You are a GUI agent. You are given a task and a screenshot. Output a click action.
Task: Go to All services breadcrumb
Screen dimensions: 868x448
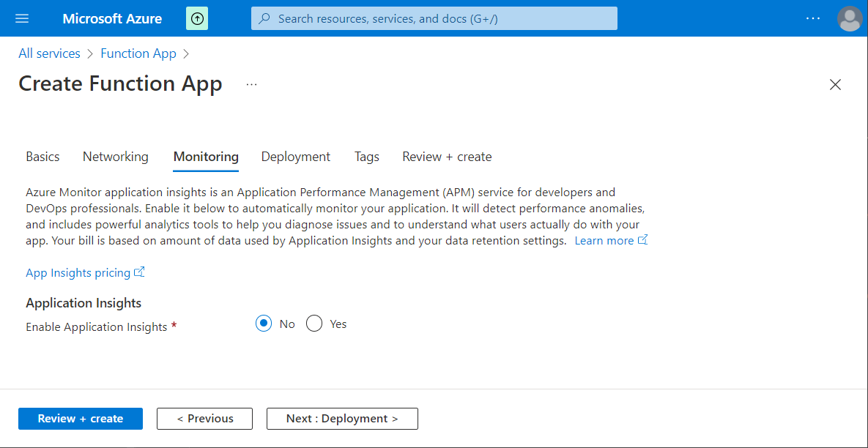click(49, 53)
